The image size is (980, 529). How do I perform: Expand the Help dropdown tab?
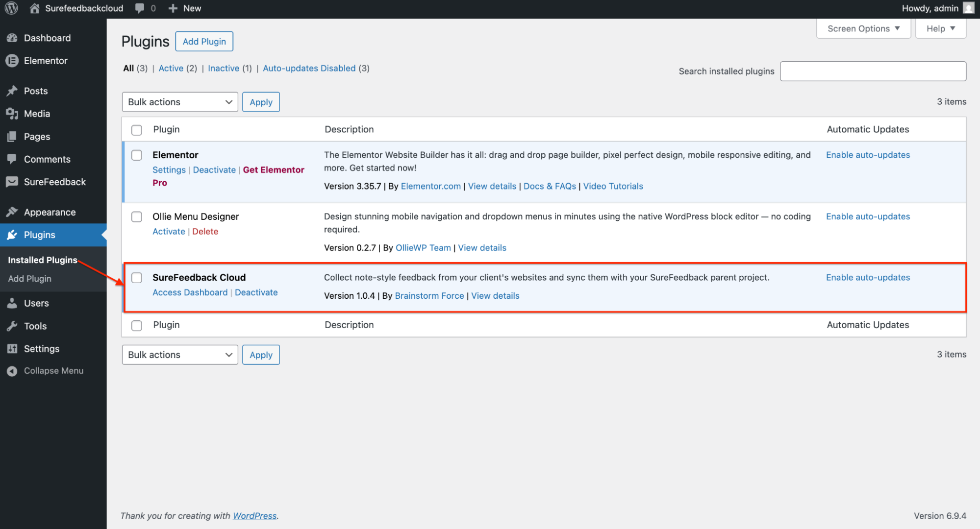(940, 28)
